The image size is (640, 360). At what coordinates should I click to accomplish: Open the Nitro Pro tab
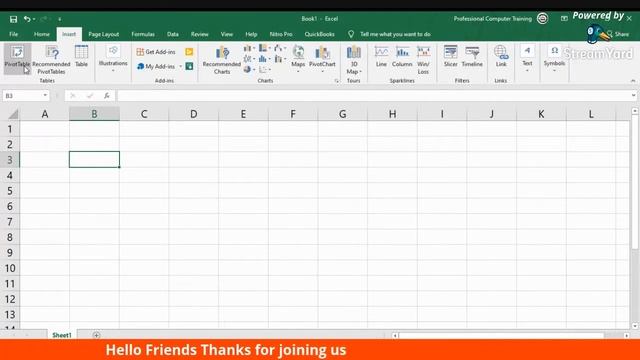tap(281, 34)
